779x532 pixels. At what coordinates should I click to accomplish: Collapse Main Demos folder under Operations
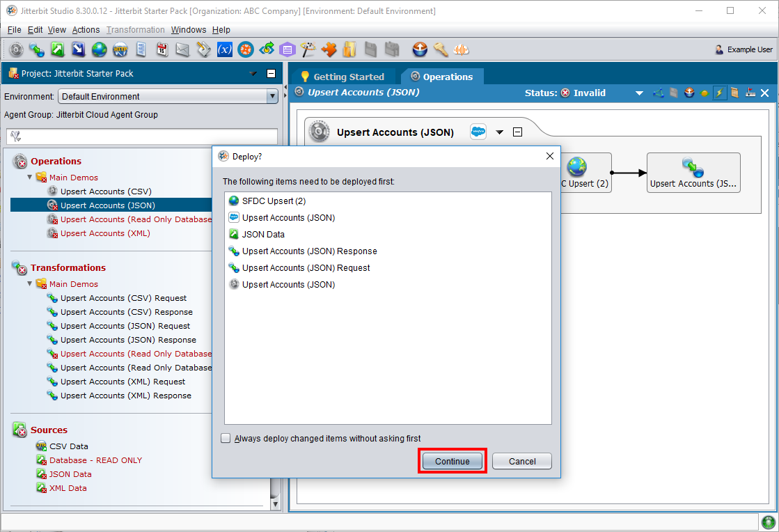pyautogui.click(x=30, y=178)
